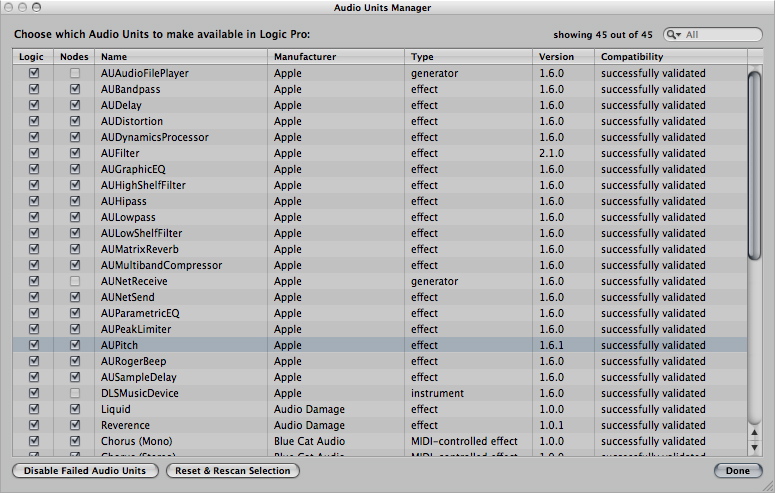Click version 1.0.1 of Reverence
This screenshot has width=775, height=493.
[x=552, y=425]
